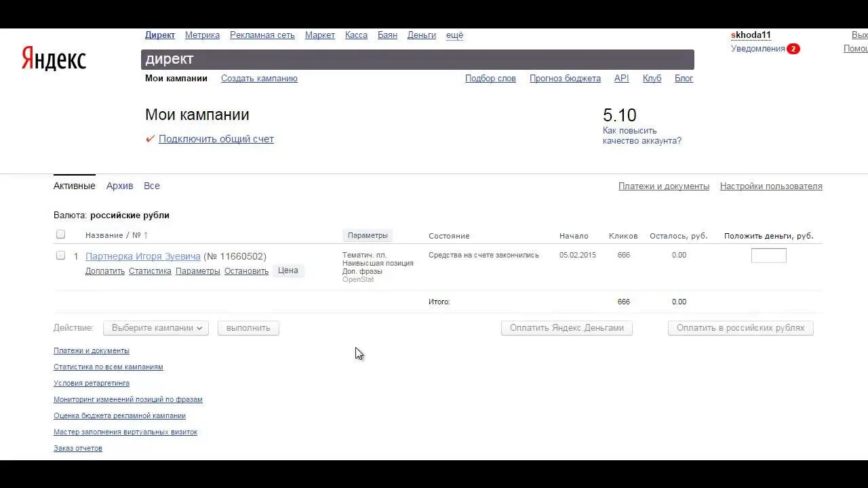Open the Заказ отчетов link
868x488 pixels.
[x=78, y=449]
